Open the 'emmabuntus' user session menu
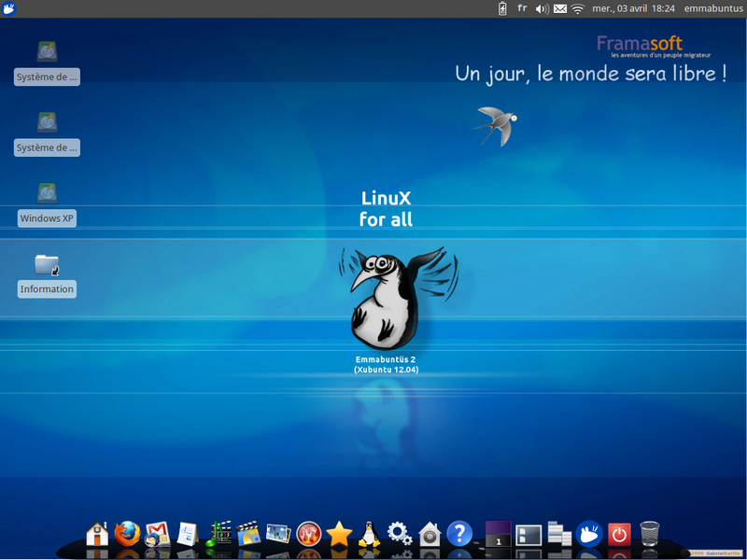 pyautogui.click(x=713, y=8)
